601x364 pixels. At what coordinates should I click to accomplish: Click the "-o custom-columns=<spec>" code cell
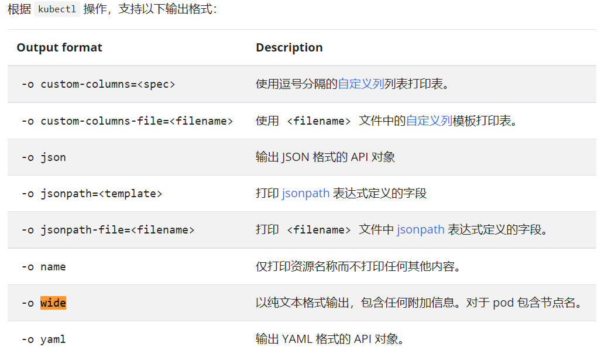[x=98, y=84]
